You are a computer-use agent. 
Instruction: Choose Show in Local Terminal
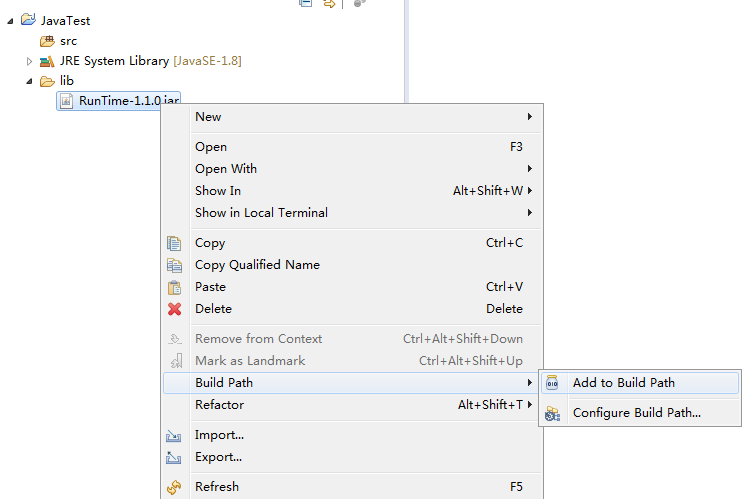tap(352, 213)
